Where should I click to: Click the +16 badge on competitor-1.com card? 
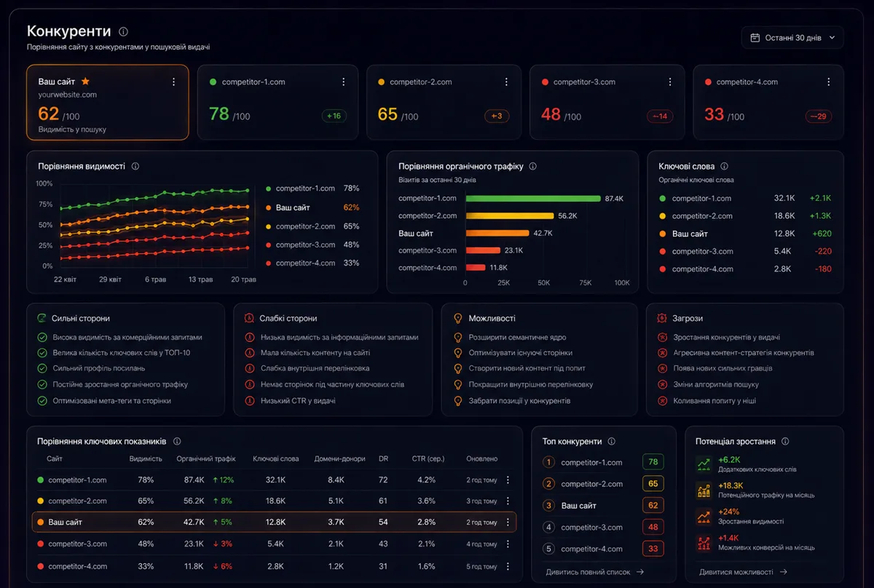coord(334,116)
